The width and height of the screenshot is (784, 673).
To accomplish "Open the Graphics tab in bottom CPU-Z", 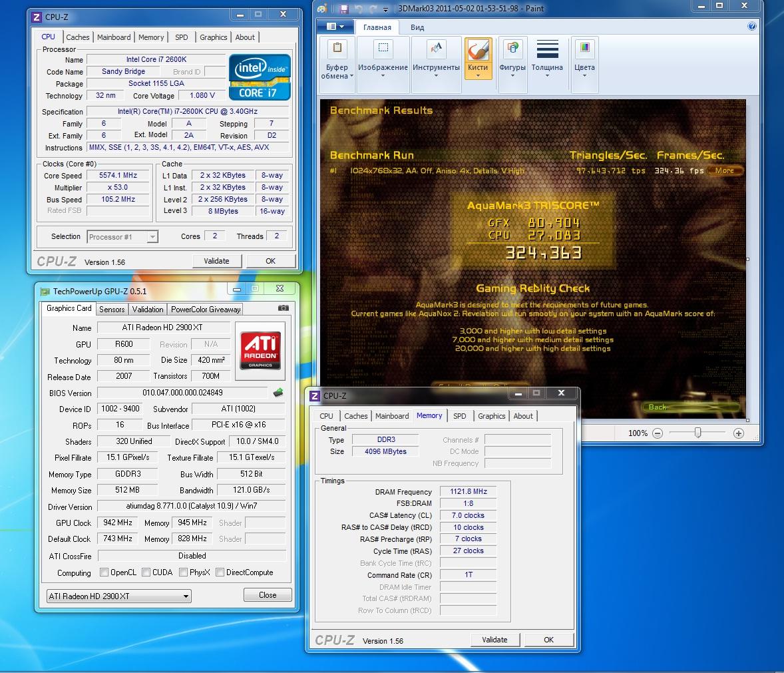I will pyautogui.click(x=492, y=416).
